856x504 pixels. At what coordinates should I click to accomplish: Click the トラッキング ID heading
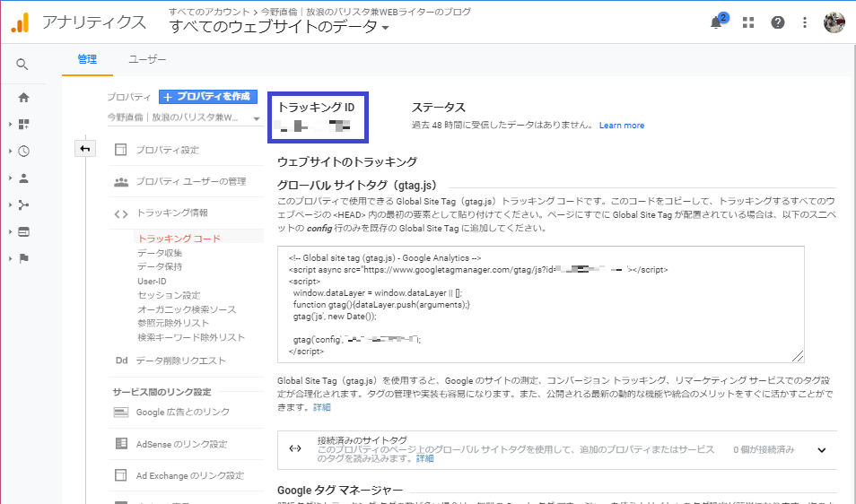point(316,107)
